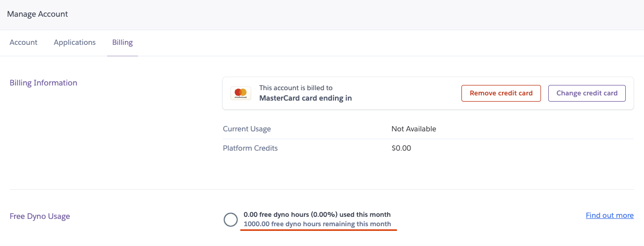Click the 0.00 free dyno hours used text
The image size is (644, 246).
tap(317, 215)
